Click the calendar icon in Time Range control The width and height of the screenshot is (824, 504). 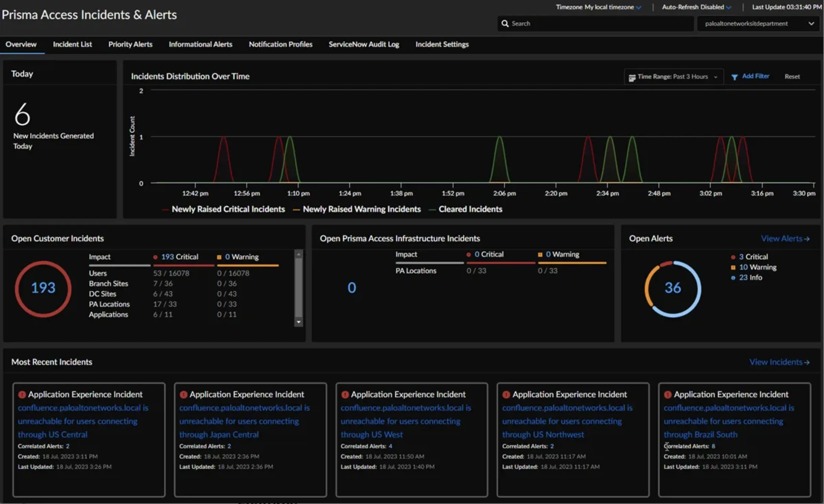click(633, 77)
